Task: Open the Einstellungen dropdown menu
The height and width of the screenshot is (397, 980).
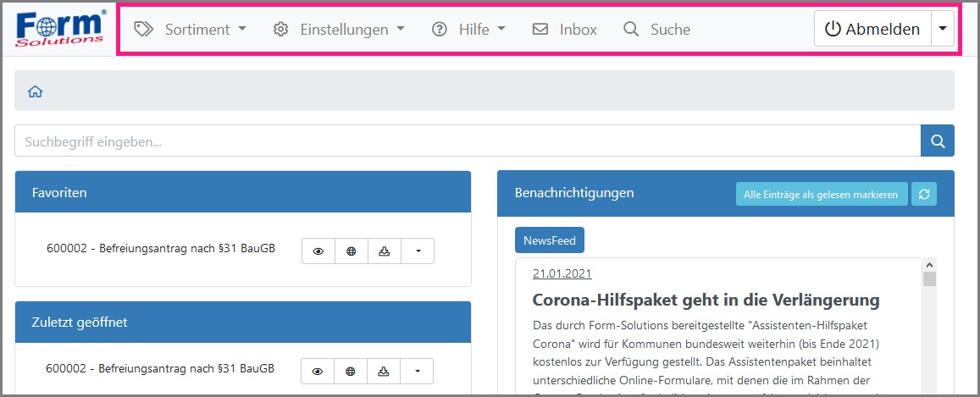Action: (x=339, y=30)
